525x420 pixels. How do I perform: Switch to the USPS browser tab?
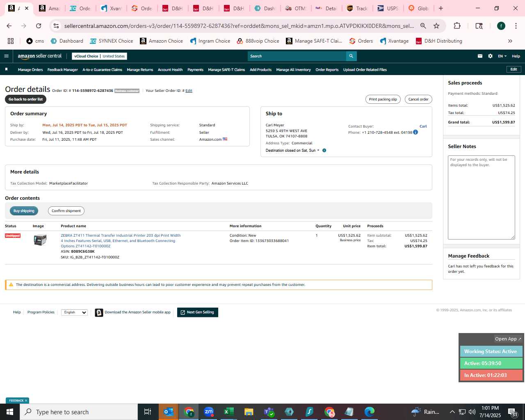point(388,8)
